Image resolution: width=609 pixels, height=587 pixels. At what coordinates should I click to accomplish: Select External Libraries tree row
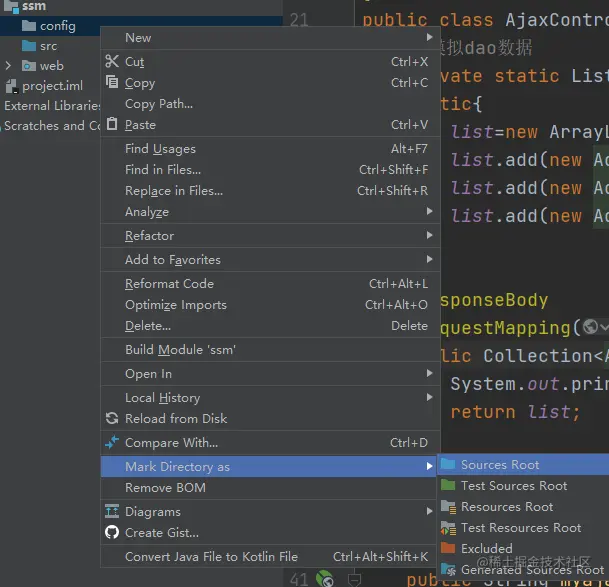(50, 106)
